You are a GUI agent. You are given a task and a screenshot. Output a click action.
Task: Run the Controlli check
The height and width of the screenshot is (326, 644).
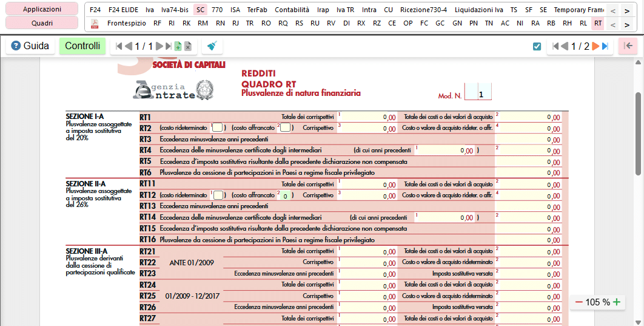[82, 46]
